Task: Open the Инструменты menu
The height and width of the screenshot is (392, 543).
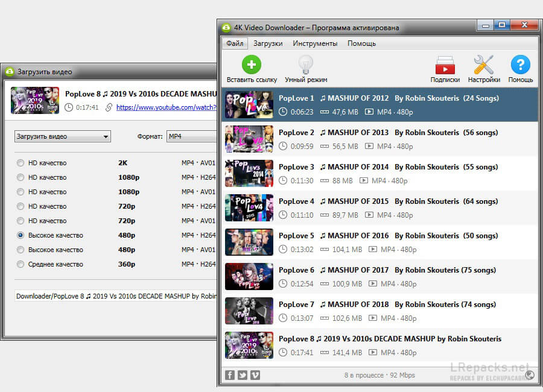Action: (315, 43)
